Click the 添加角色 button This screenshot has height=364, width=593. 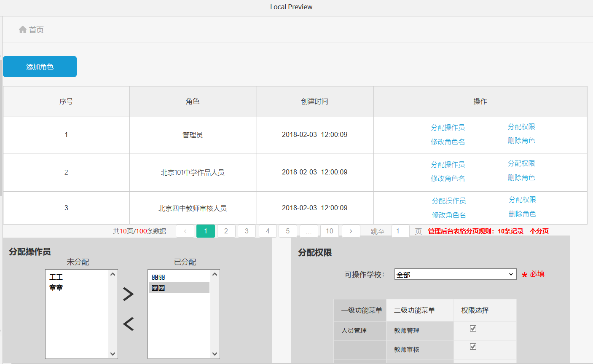point(40,67)
